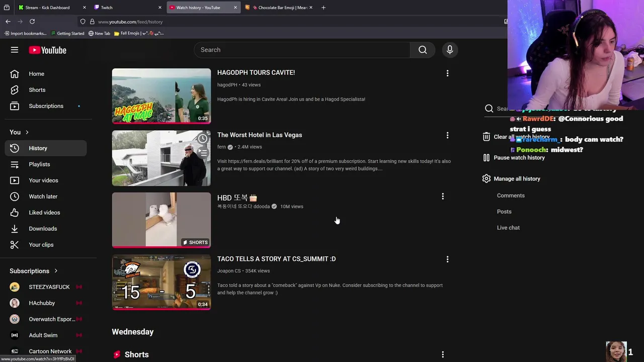The height and width of the screenshot is (362, 644).
Task: Start voice search with microphone icon
Action: 450,50
